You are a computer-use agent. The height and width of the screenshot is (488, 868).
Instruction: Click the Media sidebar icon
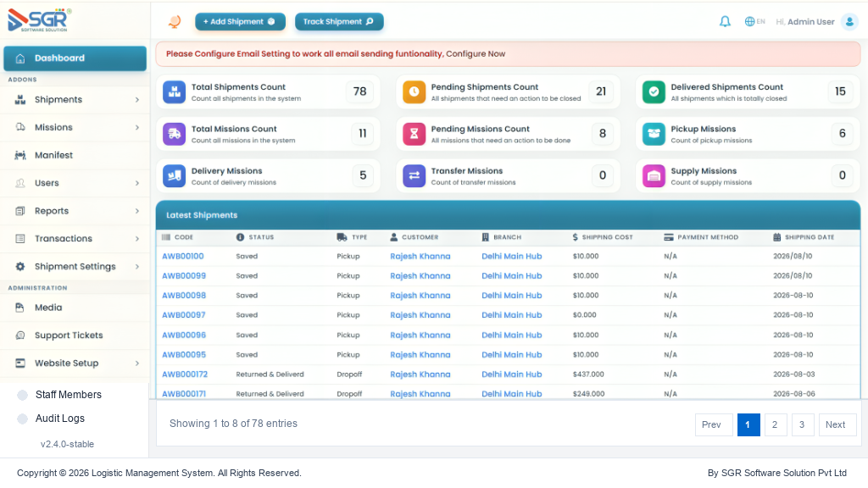coord(20,308)
